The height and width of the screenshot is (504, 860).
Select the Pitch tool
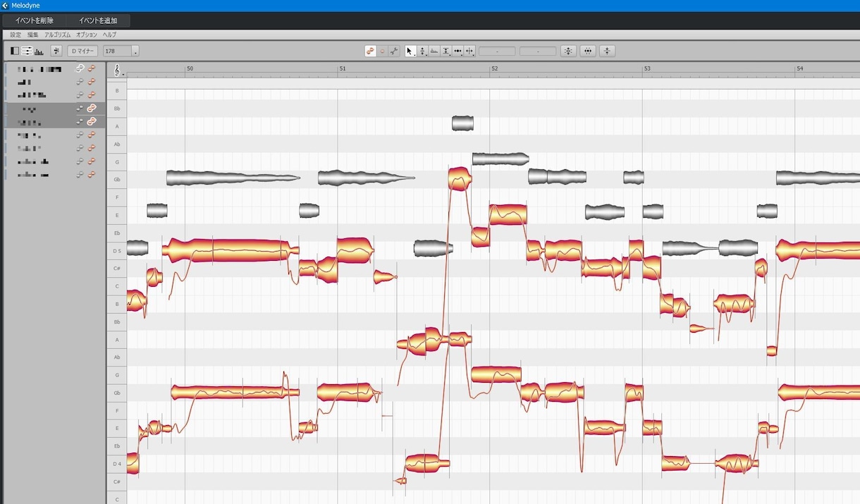[x=423, y=51]
